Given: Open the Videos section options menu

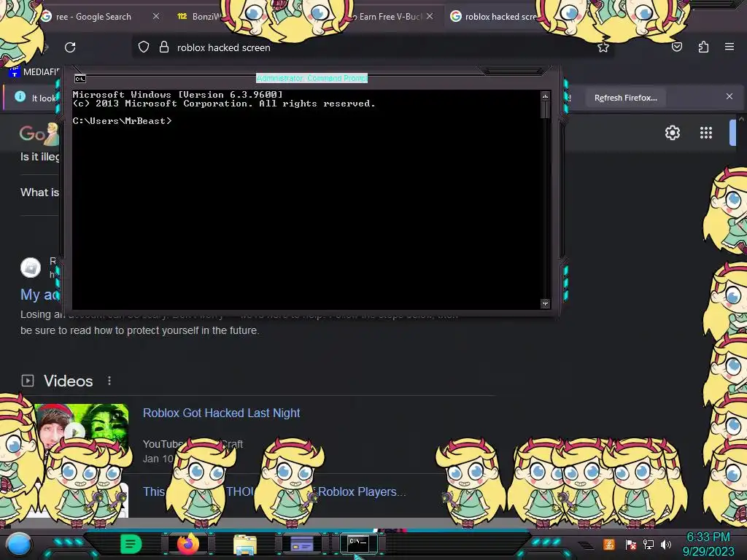Looking at the screenshot, I should pyautogui.click(x=109, y=381).
